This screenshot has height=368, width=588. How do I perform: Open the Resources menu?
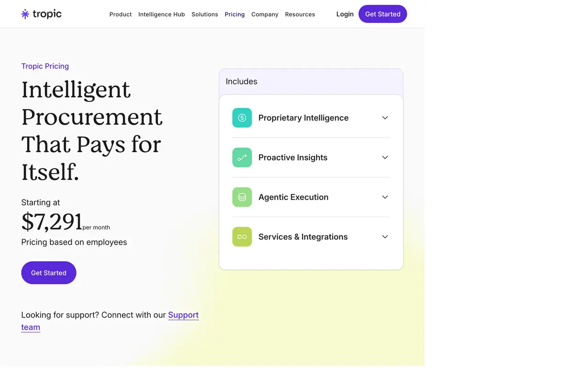click(x=300, y=14)
